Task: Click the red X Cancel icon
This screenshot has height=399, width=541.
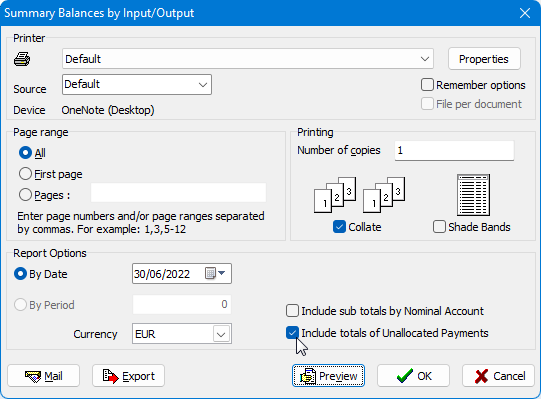Action: point(481,376)
